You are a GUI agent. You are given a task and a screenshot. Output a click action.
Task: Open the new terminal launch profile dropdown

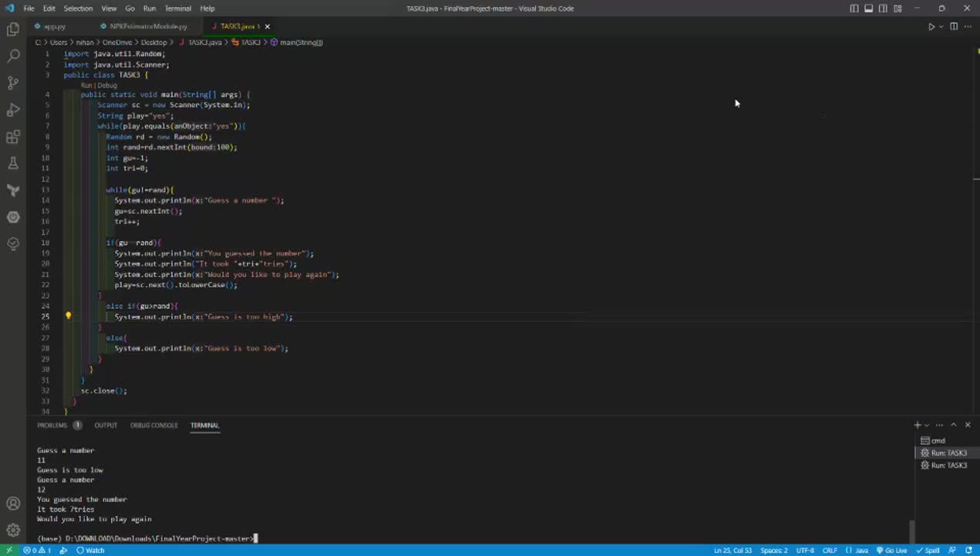(927, 425)
